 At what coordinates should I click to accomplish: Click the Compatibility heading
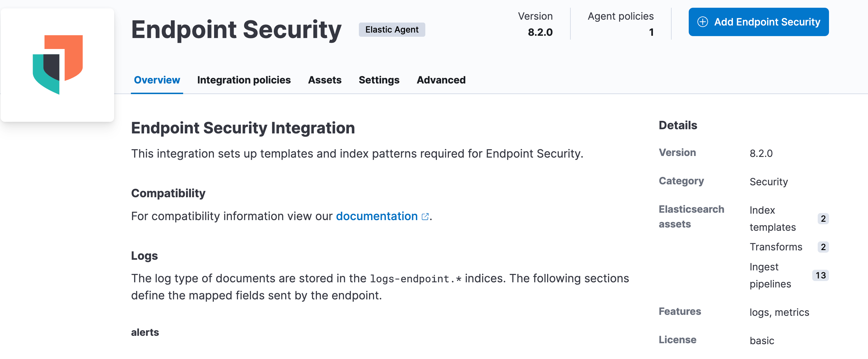tap(168, 193)
